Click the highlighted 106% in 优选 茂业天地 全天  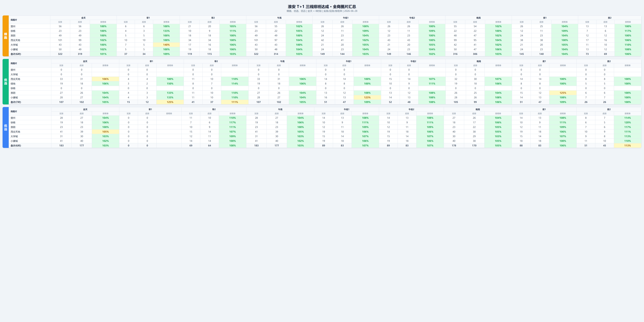pos(106,79)
